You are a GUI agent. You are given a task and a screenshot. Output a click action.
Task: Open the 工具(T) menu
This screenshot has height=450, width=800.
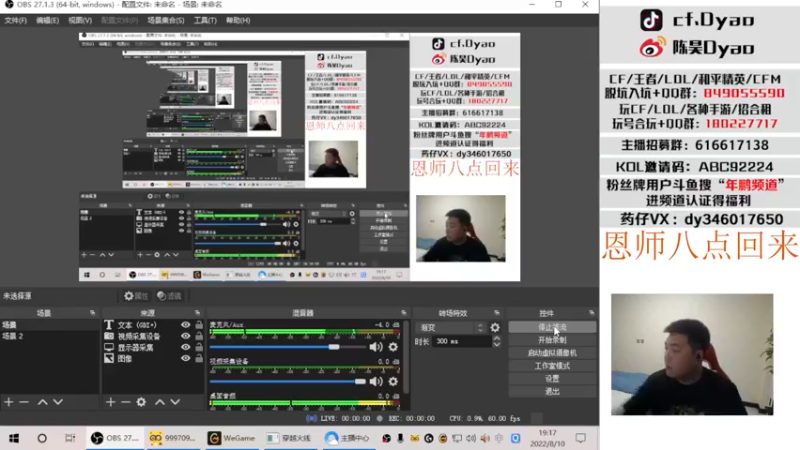(205, 20)
